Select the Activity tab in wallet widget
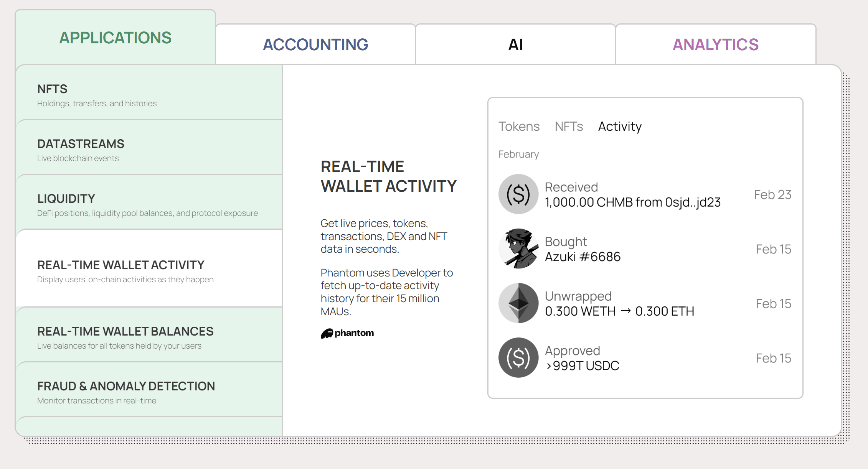 [620, 127]
